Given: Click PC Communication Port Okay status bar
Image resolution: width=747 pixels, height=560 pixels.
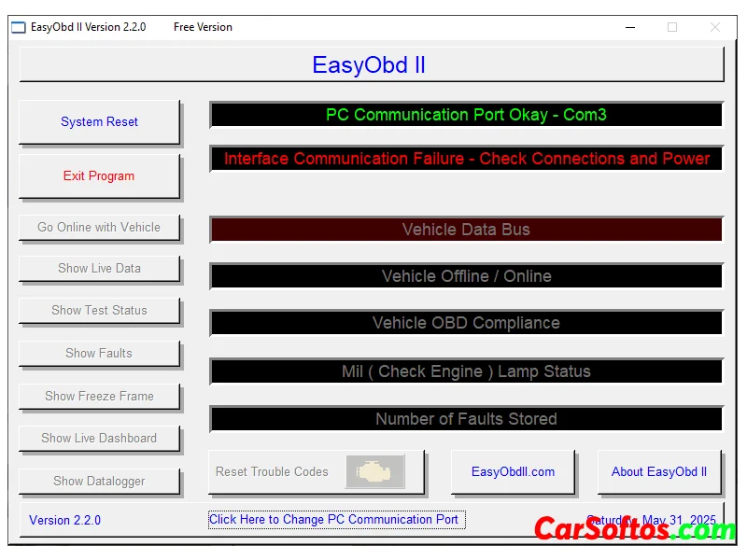Looking at the screenshot, I should click(466, 115).
